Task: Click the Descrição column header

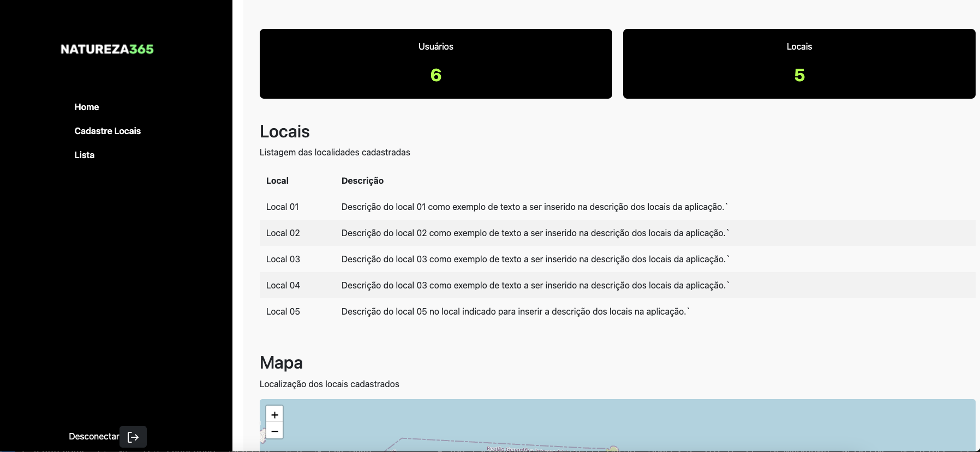Action: coord(362,180)
